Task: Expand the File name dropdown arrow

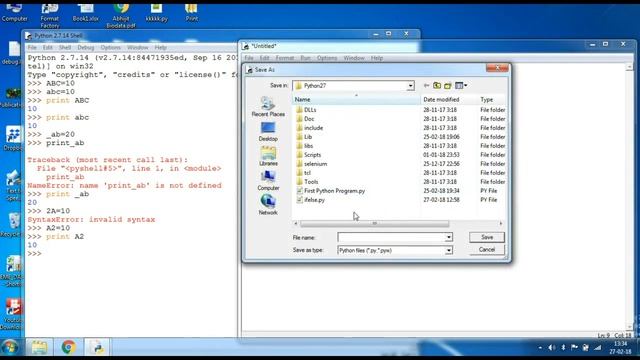Action: pos(449,237)
